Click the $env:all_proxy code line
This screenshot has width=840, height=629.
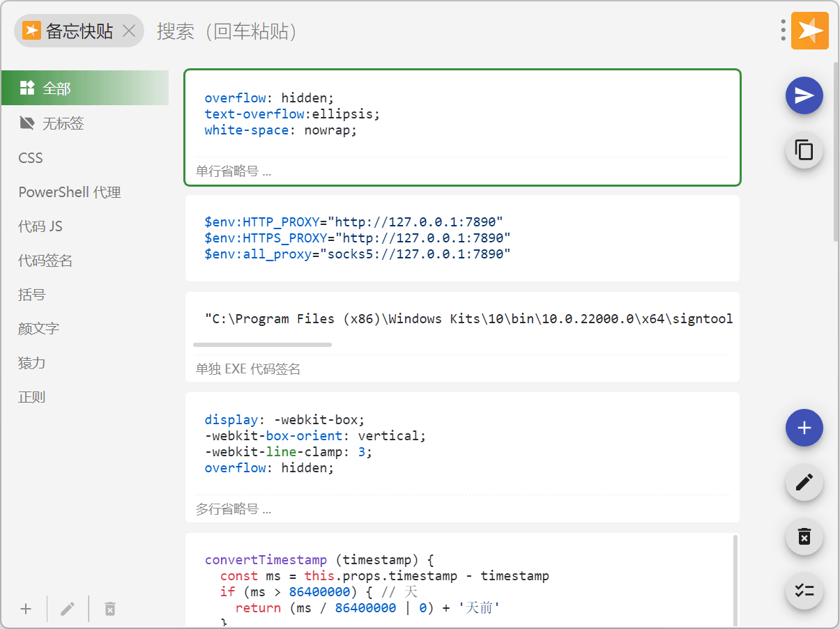[x=358, y=254]
